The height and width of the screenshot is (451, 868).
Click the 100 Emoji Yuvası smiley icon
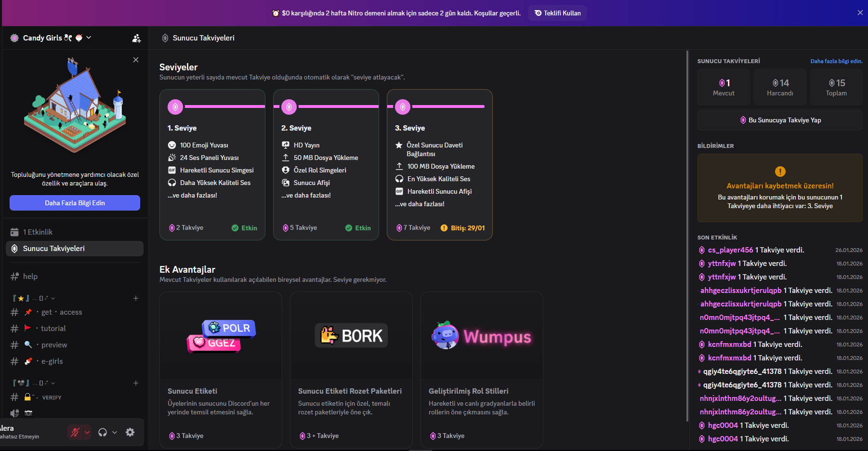tap(172, 145)
